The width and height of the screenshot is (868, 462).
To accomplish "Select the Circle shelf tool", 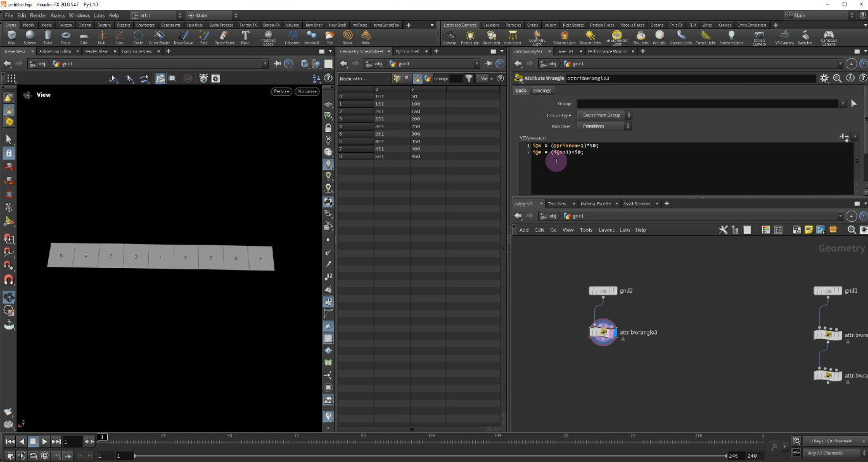I will [138, 37].
